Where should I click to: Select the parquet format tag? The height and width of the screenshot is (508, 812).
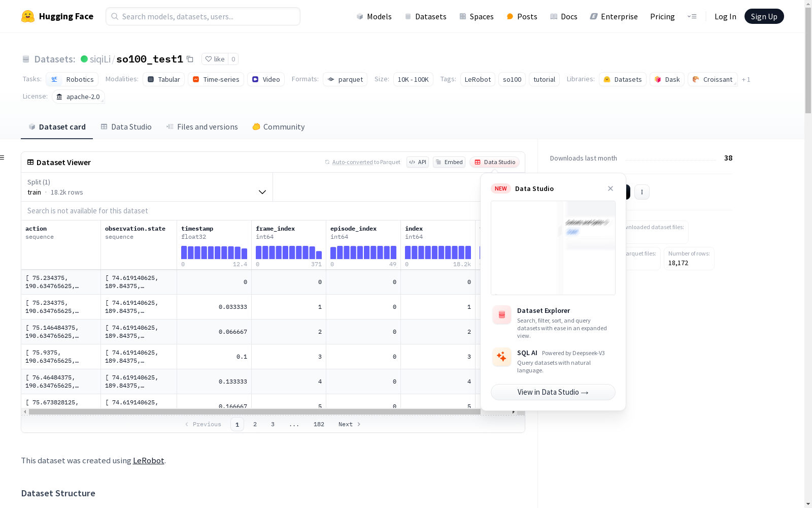tap(345, 79)
